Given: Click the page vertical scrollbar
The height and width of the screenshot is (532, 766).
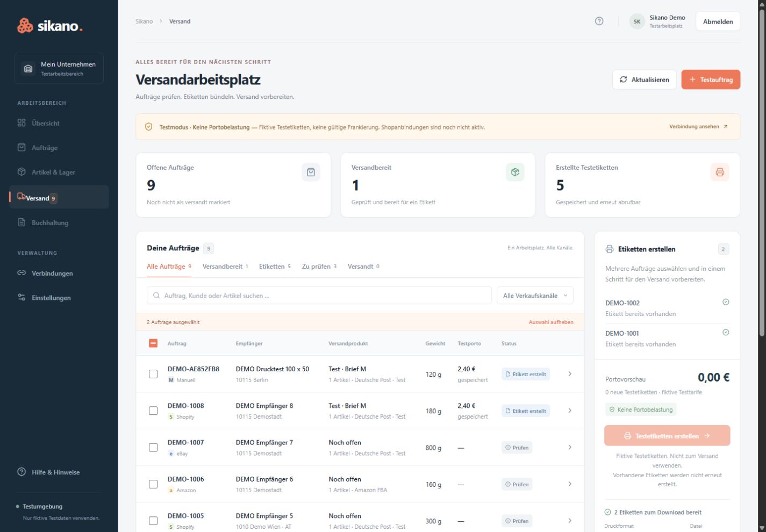Looking at the screenshot, I should [761, 172].
